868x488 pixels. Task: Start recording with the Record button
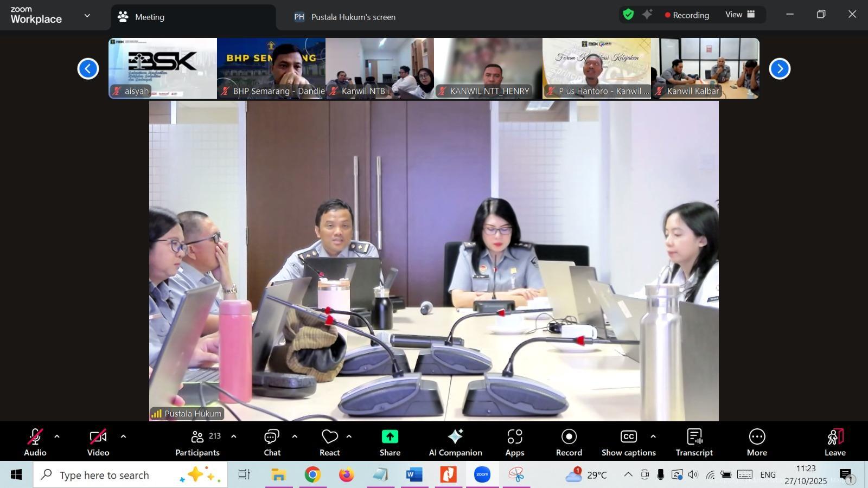click(569, 442)
